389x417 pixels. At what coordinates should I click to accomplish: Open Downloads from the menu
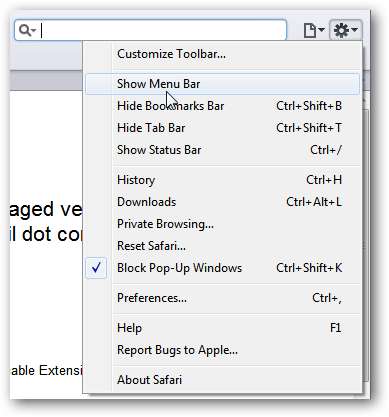(222, 202)
